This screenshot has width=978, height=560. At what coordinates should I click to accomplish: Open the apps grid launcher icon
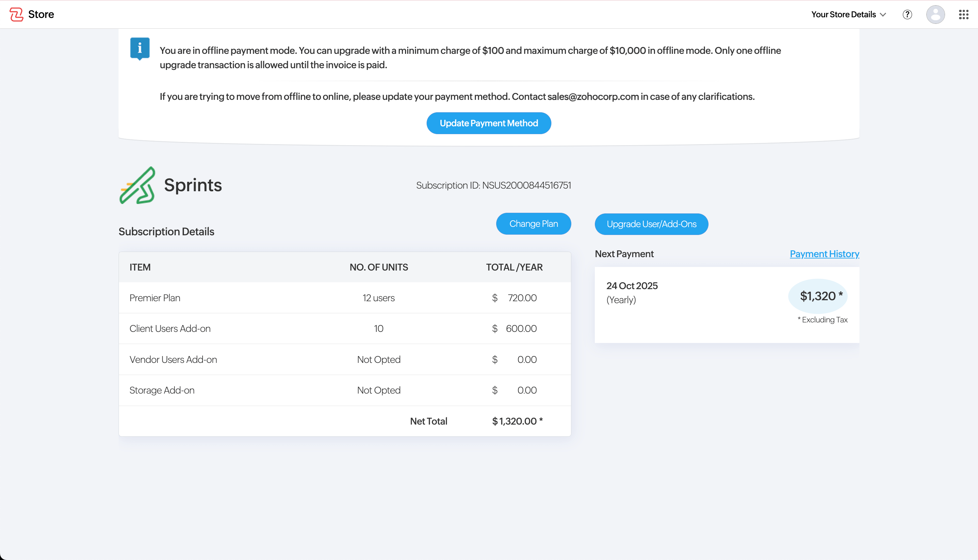963,14
